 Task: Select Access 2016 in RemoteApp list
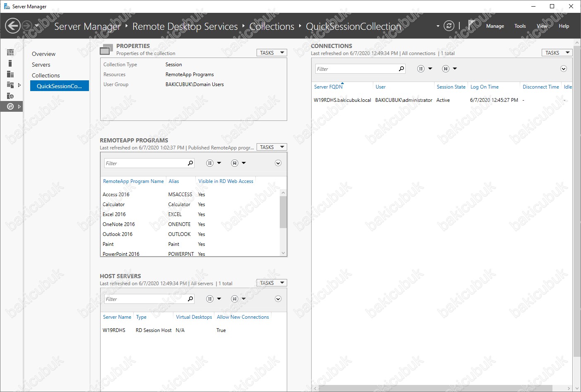click(190, 195)
